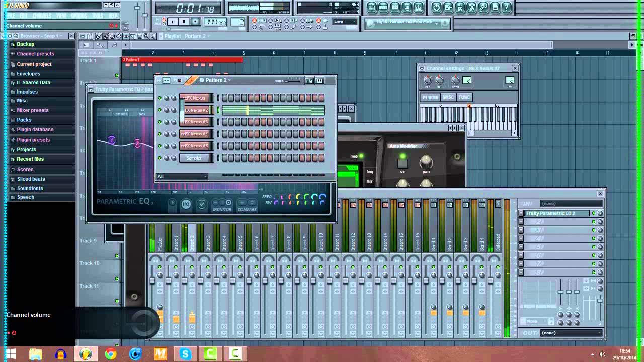Select the reFX Nexus #5 channel button
The width and height of the screenshot is (644, 362).
point(194,146)
